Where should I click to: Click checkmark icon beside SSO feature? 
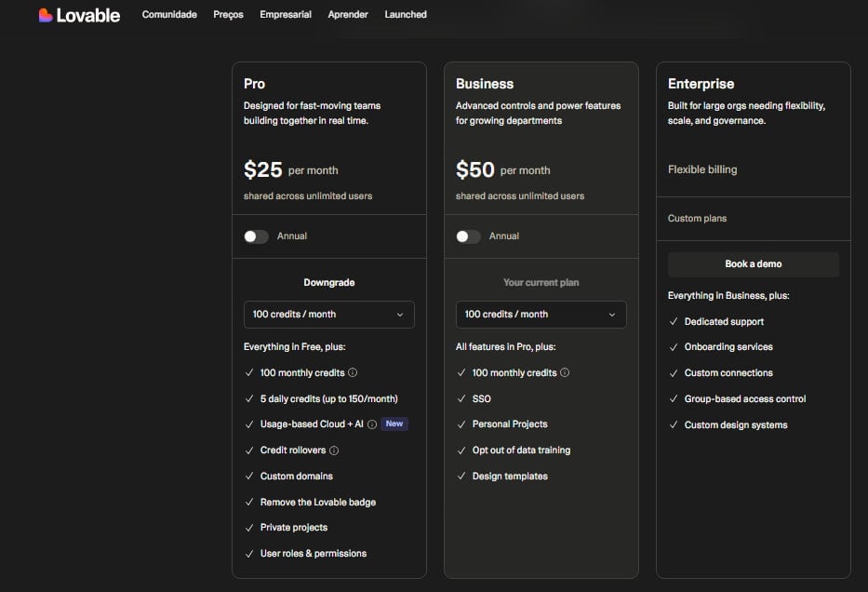461,398
